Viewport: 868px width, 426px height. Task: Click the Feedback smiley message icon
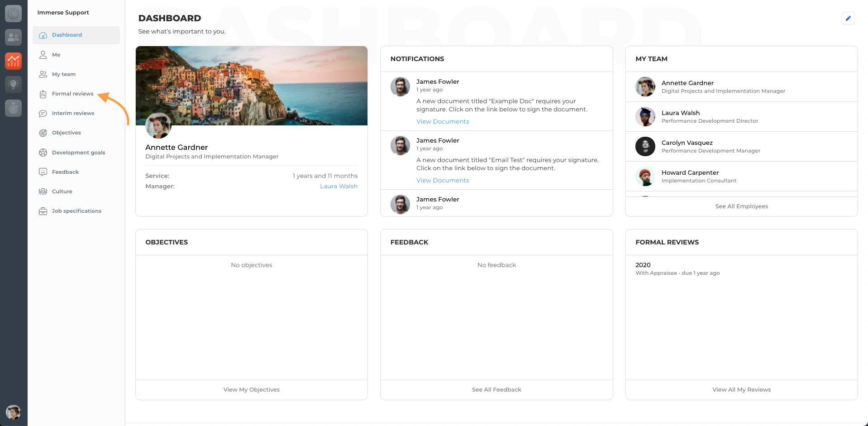[x=43, y=172]
